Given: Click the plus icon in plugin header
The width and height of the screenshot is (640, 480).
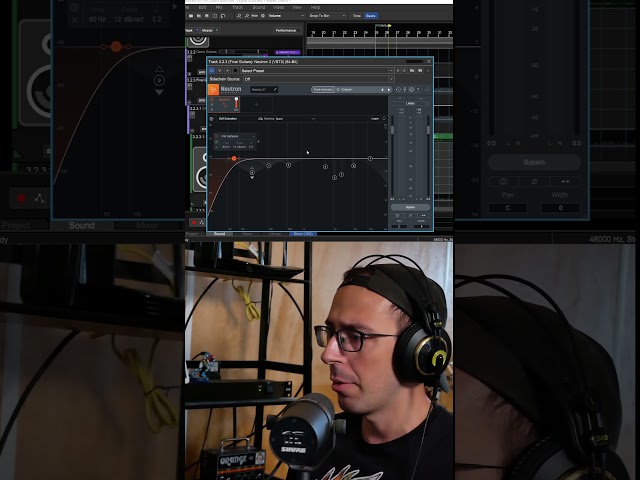Looking at the screenshot, I should (x=227, y=71).
